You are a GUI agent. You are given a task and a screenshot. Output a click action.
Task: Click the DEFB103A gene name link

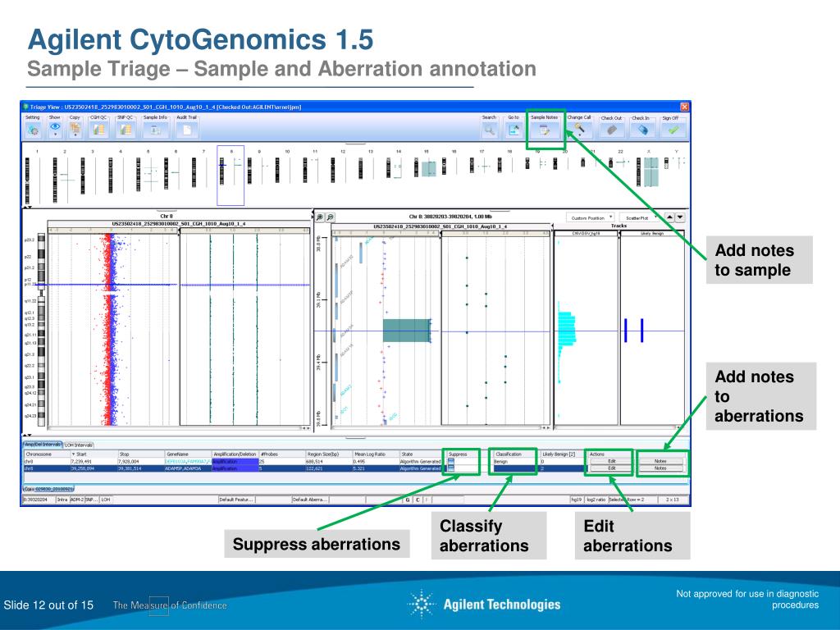click(x=175, y=461)
